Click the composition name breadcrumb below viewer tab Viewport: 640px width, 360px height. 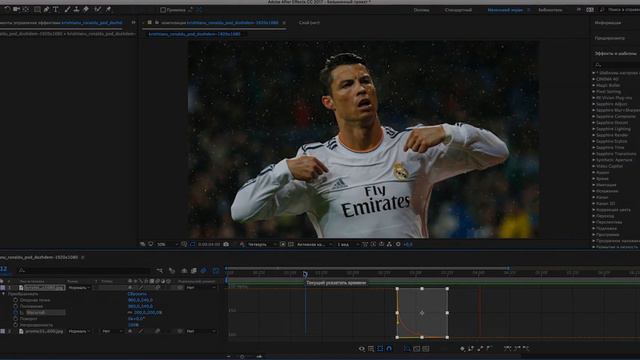click(x=194, y=34)
